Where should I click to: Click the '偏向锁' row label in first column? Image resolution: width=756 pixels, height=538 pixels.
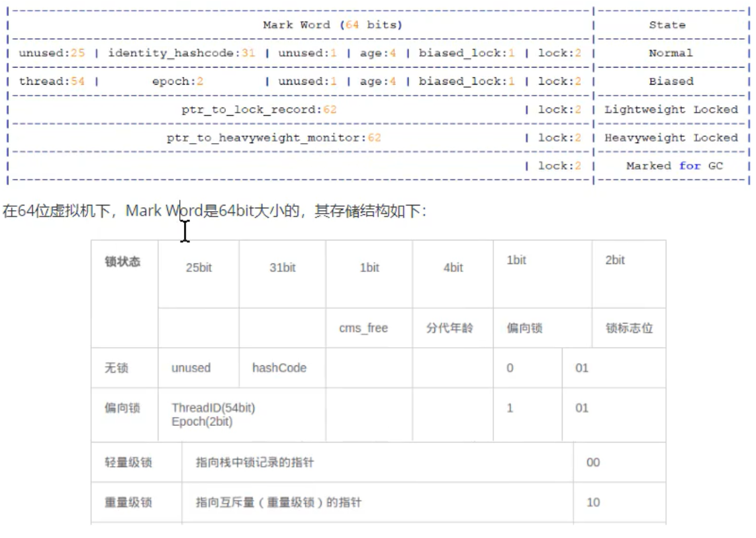[x=122, y=408]
